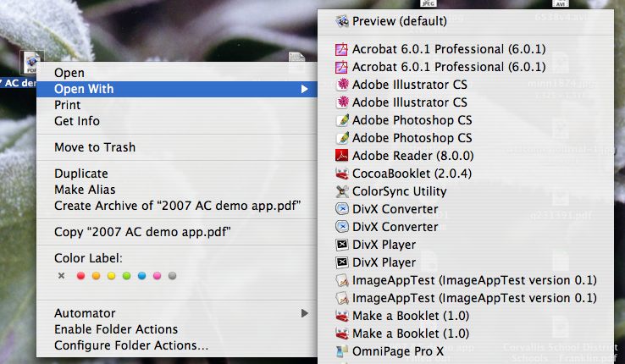Apply the red color label
The image size is (625, 364).
[x=81, y=276]
